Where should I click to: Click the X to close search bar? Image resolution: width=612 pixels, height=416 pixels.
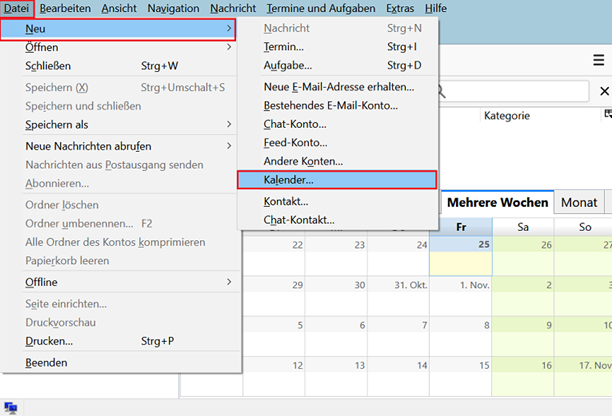point(604,92)
